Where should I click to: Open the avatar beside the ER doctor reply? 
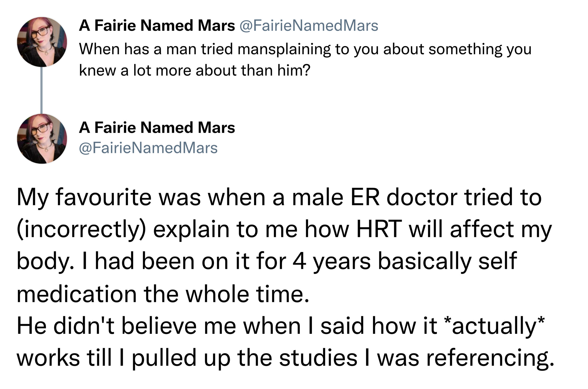(x=42, y=139)
